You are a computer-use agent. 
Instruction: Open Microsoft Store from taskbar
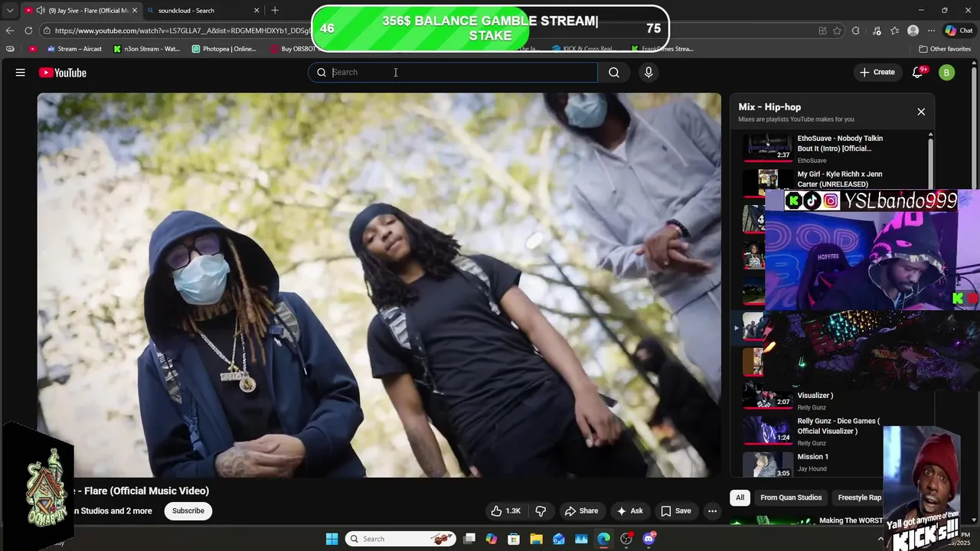(x=514, y=539)
